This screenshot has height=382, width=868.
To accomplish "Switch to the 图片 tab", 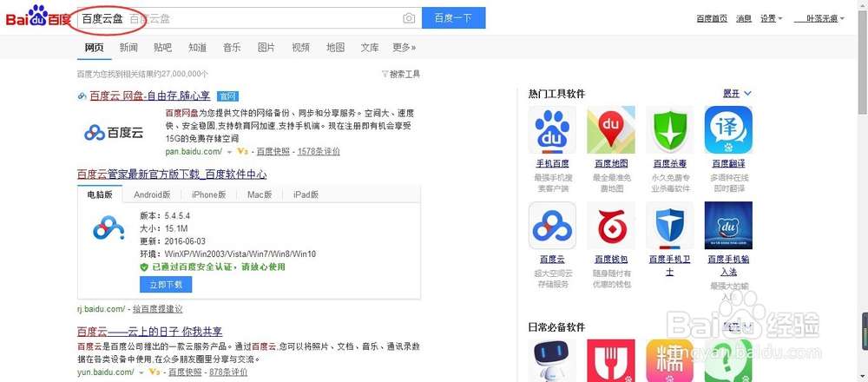I will click(x=266, y=48).
